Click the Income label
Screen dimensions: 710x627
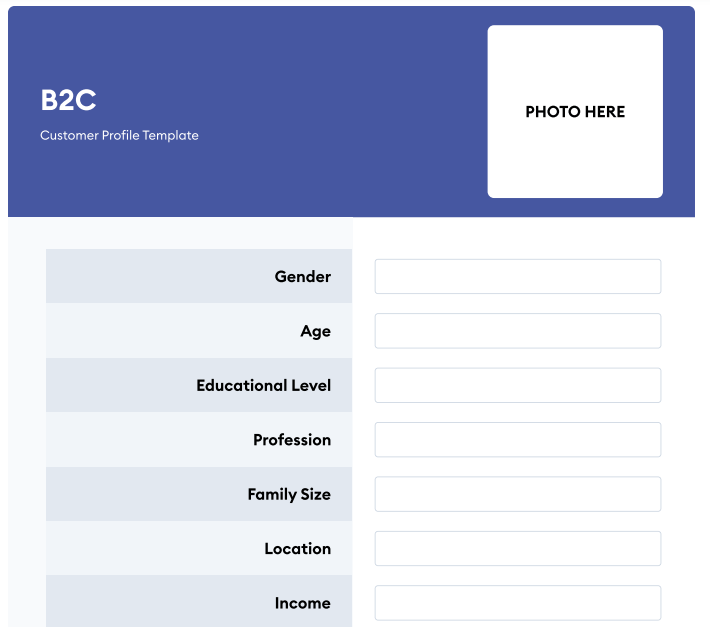click(x=302, y=603)
